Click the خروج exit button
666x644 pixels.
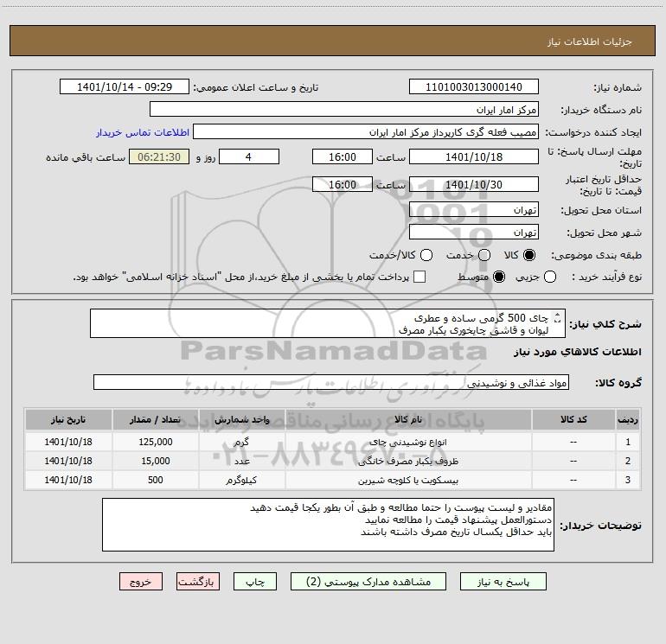click(141, 582)
